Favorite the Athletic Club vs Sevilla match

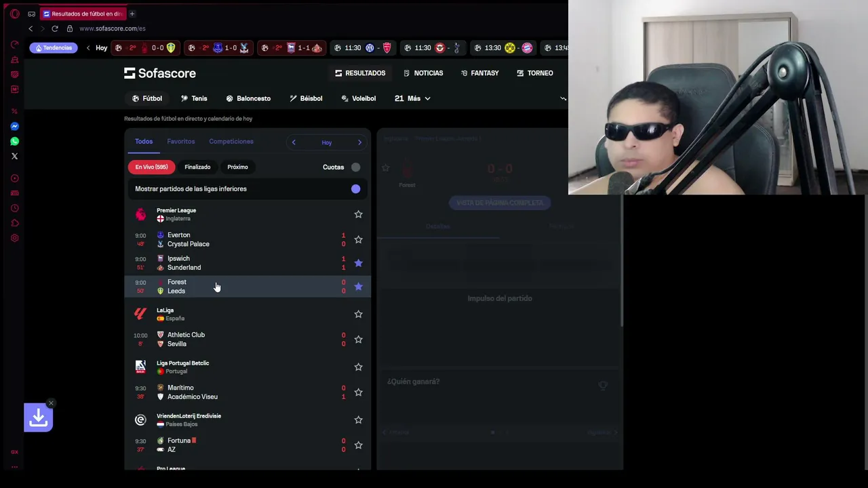pyautogui.click(x=358, y=339)
